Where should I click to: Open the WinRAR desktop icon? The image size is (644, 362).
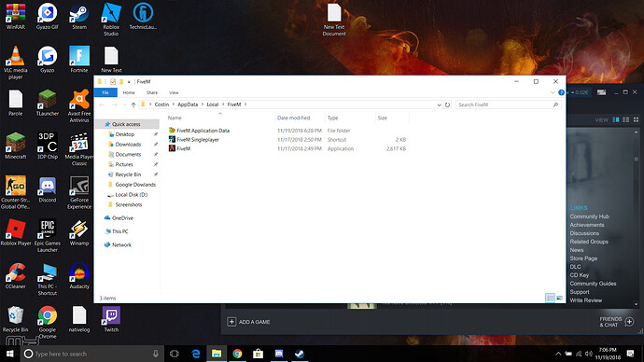[16, 17]
